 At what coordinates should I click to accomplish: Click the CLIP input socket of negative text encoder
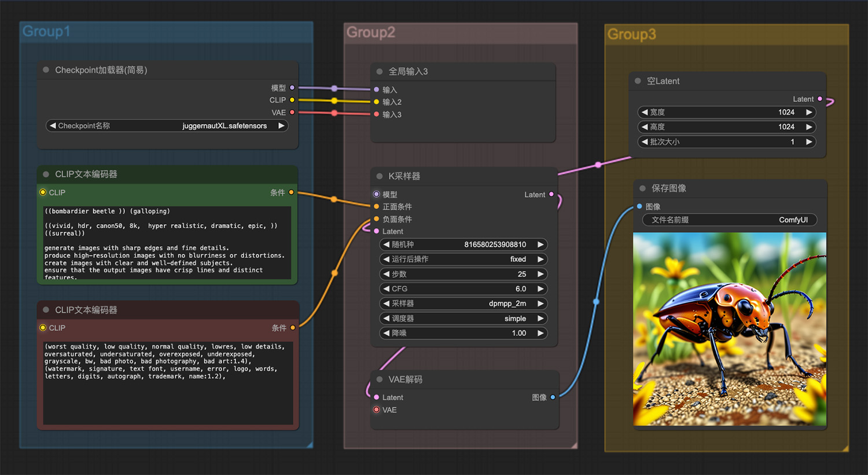(43, 328)
